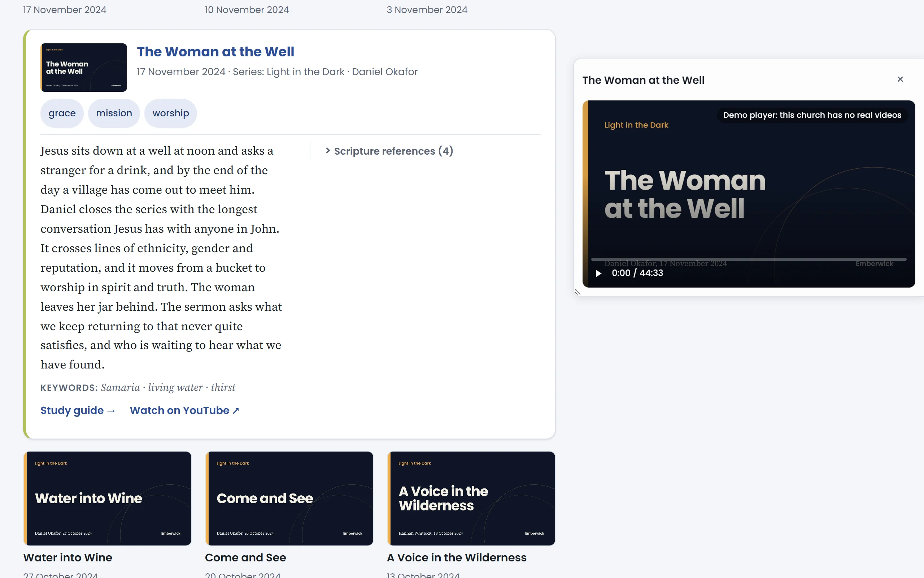This screenshot has height=578, width=924.
Task: Click the Samaria keywords line
Action: [x=138, y=388]
